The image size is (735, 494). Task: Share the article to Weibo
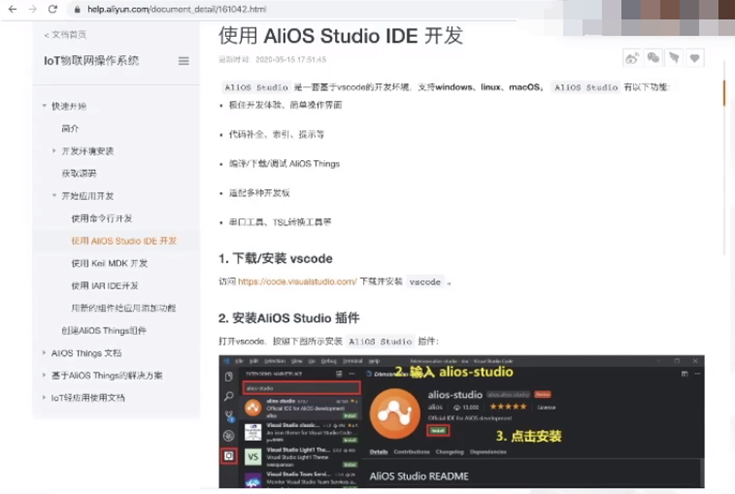point(631,58)
